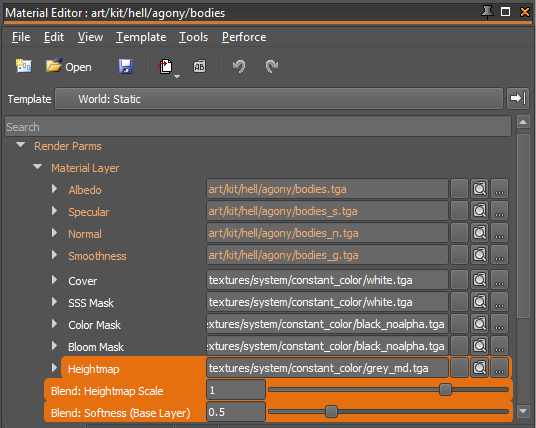This screenshot has height=428, width=536.
Task: Open the Tools menu
Action: pos(193,37)
